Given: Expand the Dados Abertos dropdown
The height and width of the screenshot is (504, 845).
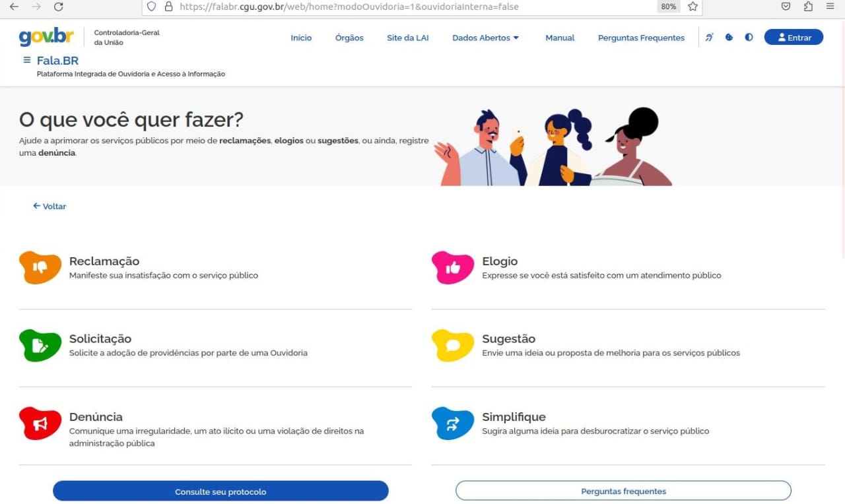Looking at the screenshot, I should 486,38.
